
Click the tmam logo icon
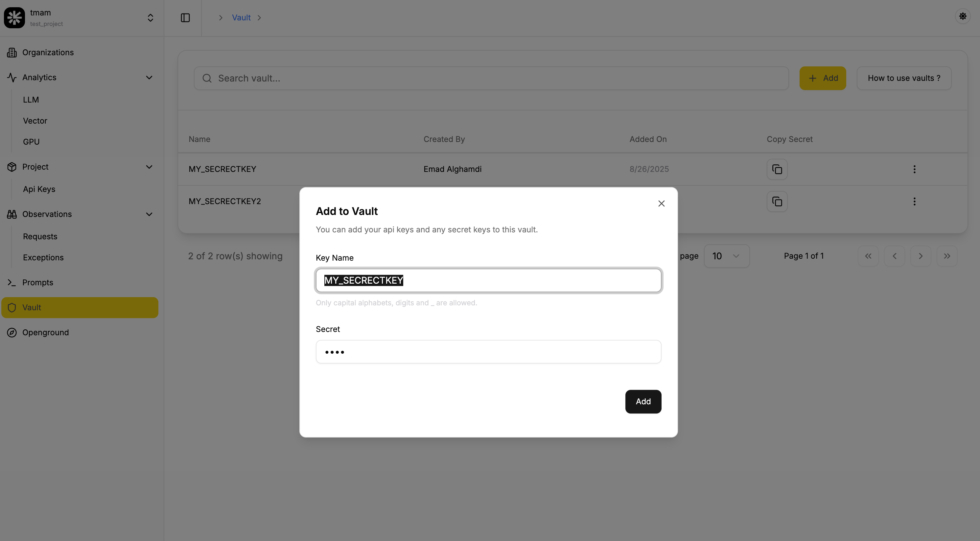[x=14, y=17]
